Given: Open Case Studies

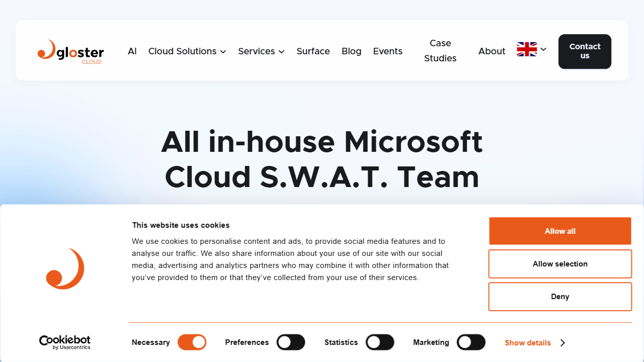Looking at the screenshot, I should point(440,51).
